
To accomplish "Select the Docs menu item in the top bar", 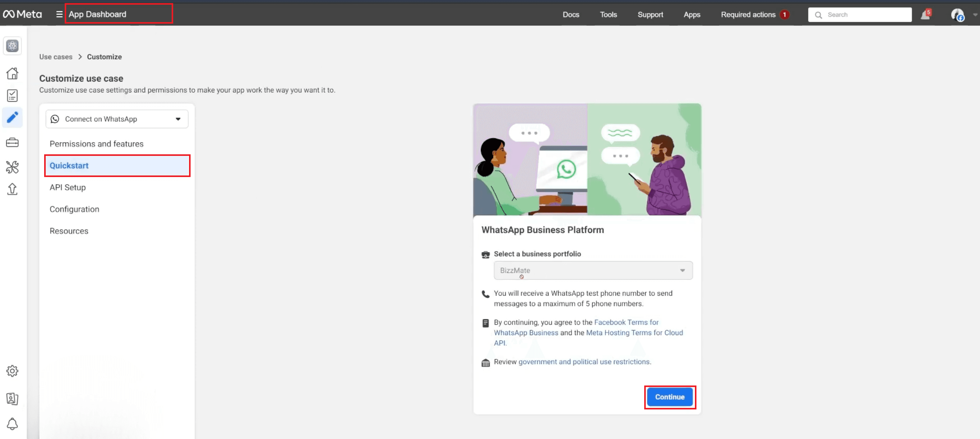I will coord(571,15).
